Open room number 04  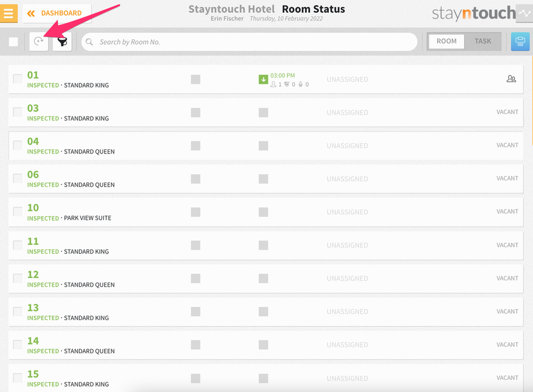click(x=33, y=141)
